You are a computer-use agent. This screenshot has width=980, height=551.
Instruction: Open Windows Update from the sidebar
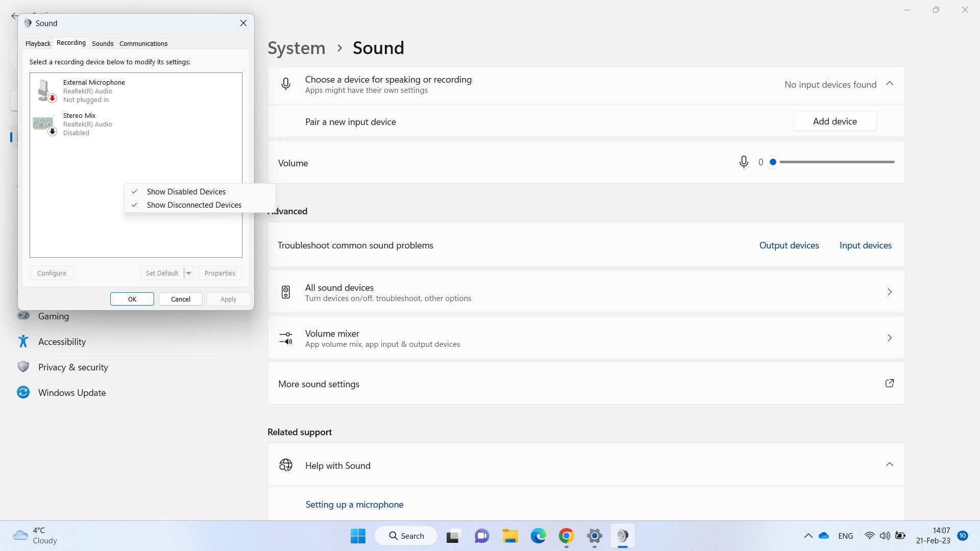[x=71, y=392]
